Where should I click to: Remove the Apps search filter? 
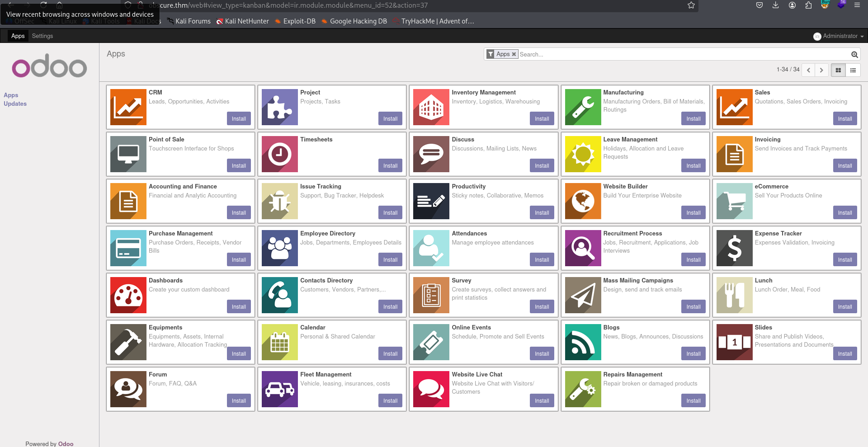click(x=514, y=54)
